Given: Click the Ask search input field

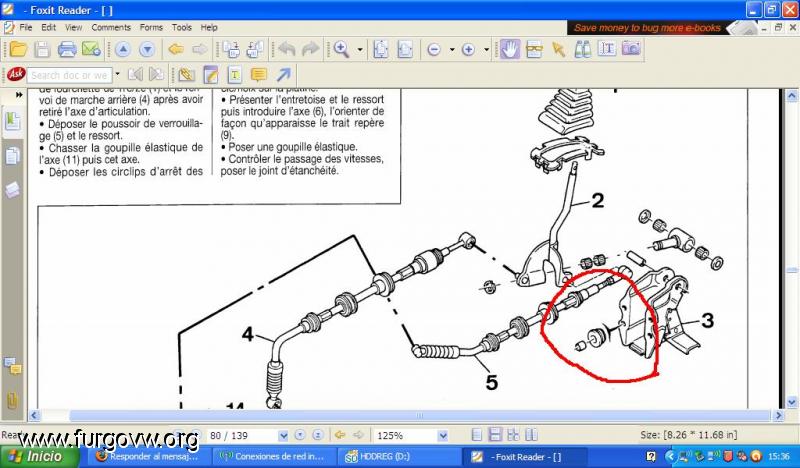Looking at the screenshot, I should tap(68, 75).
